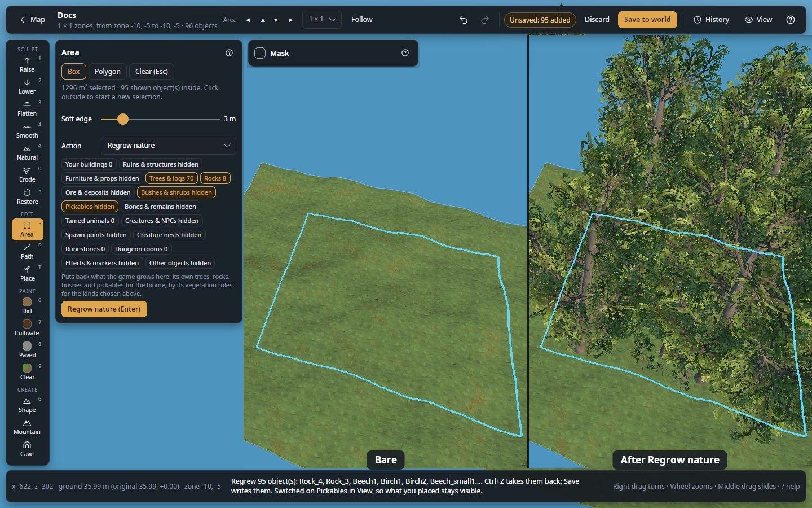Open the Action Regrow nature dropdown
The image size is (812, 508).
169,146
